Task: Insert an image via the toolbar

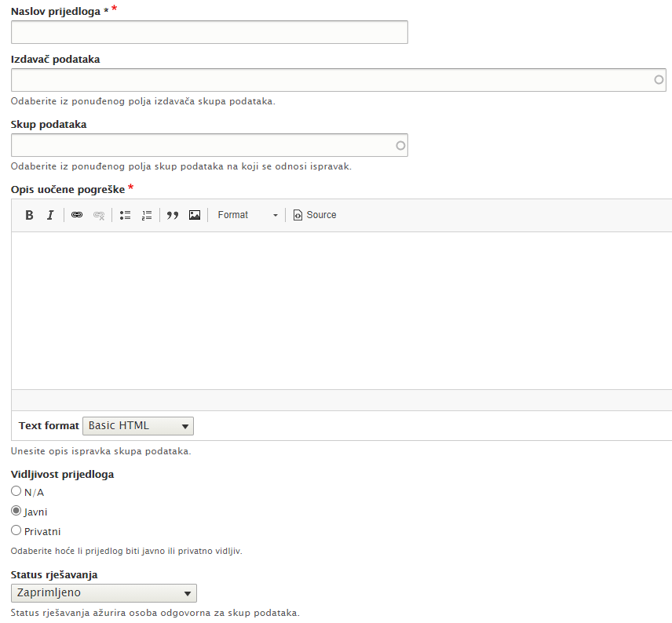Action: (195, 215)
